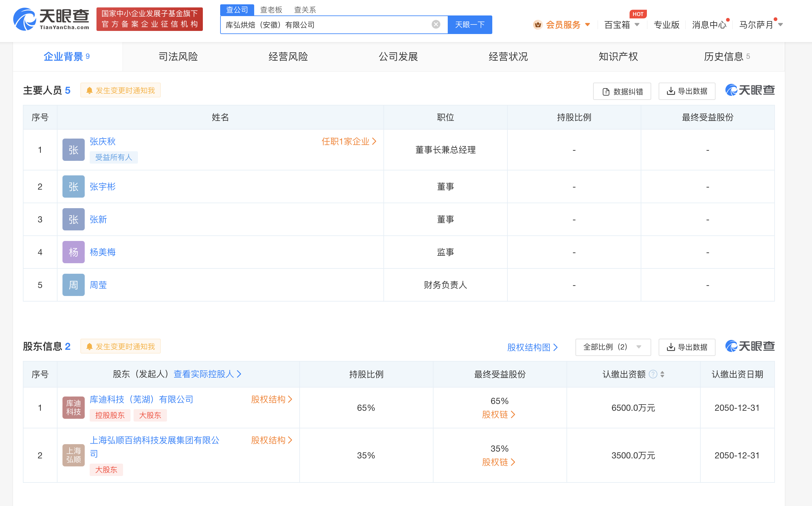The width and height of the screenshot is (812, 506).
Task: Export data in 主要人员 section
Action: (x=687, y=91)
